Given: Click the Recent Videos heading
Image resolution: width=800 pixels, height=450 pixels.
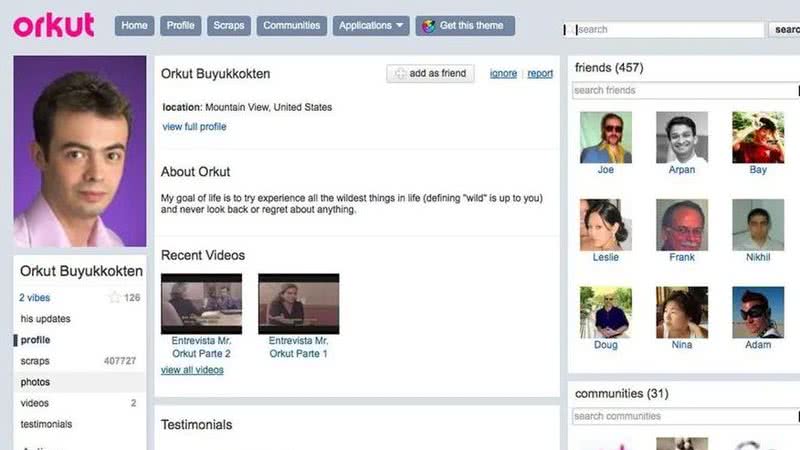Looking at the screenshot, I should coord(203,255).
